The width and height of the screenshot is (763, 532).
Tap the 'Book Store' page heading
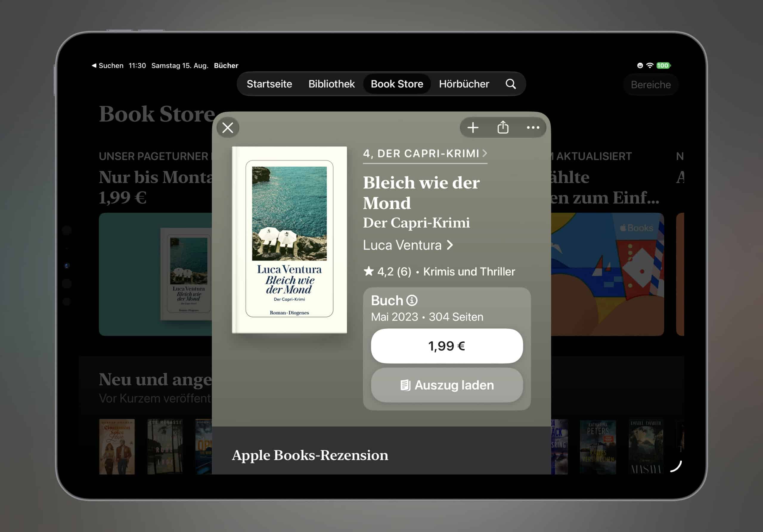pyautogui.click(x=157, y=114)
